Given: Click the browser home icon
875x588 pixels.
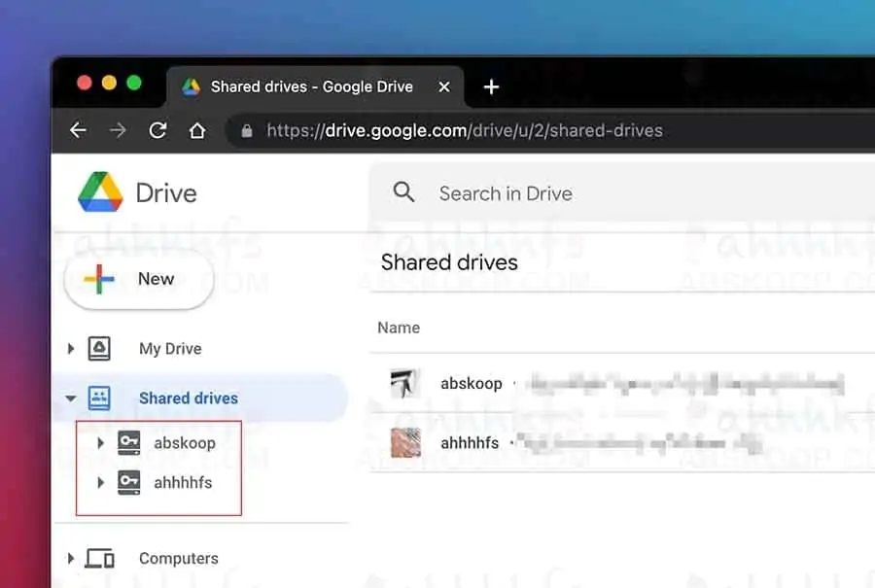Looking at the screenshot, I should pyautogui.click(x=199, y=129).
